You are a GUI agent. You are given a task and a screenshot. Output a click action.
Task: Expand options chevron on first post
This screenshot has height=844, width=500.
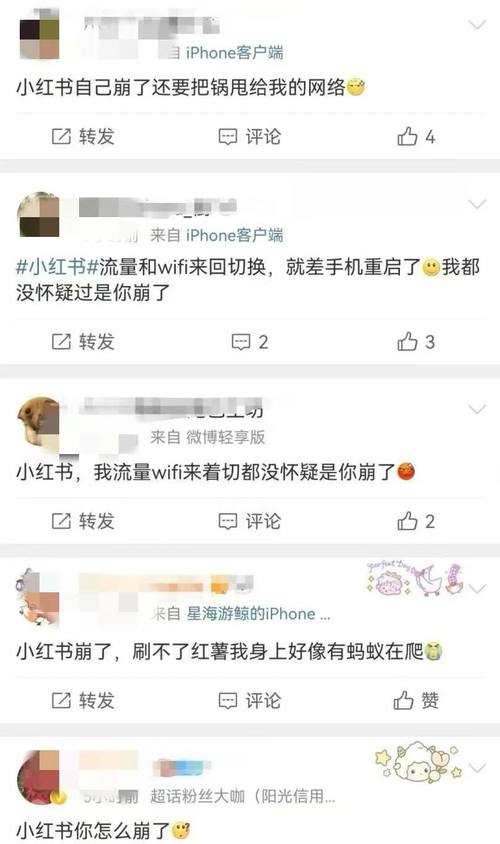click(x=477, y=24)
